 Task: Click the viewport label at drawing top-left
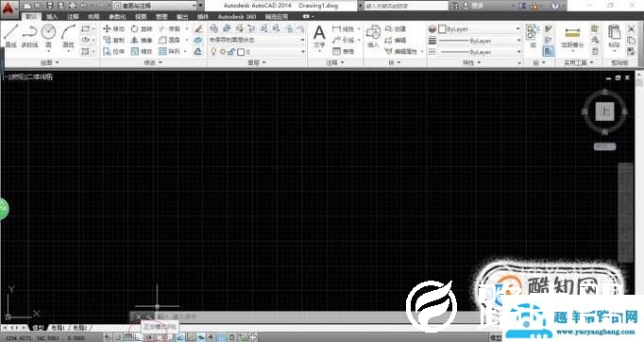pyautogui.click(x=27, y=77)
